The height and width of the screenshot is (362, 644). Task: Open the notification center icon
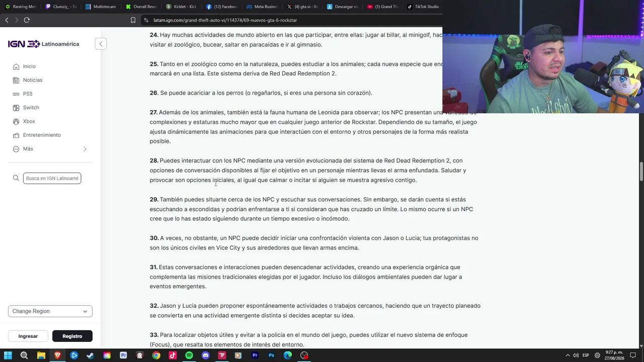coord(633,355)
